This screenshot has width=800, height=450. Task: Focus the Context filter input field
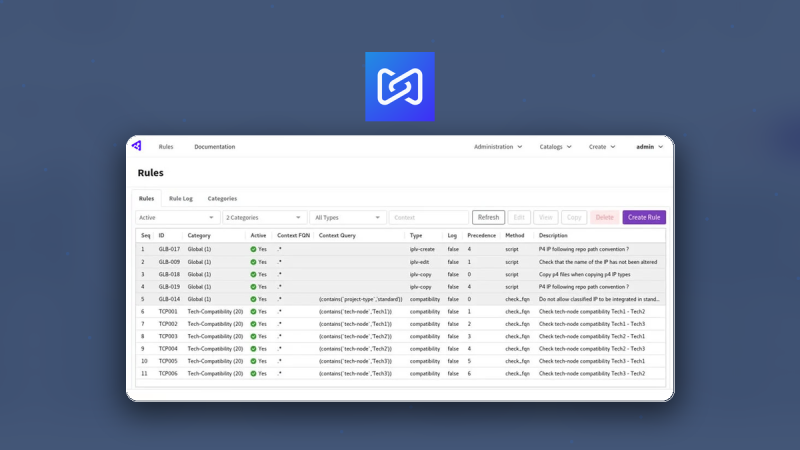pos(429,217)
